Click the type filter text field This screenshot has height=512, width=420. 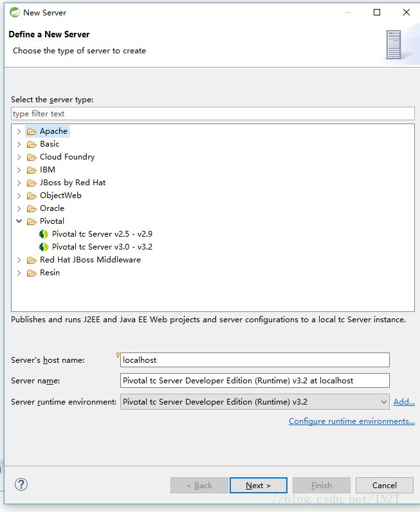pyautogui.click(x=213, y=114)
